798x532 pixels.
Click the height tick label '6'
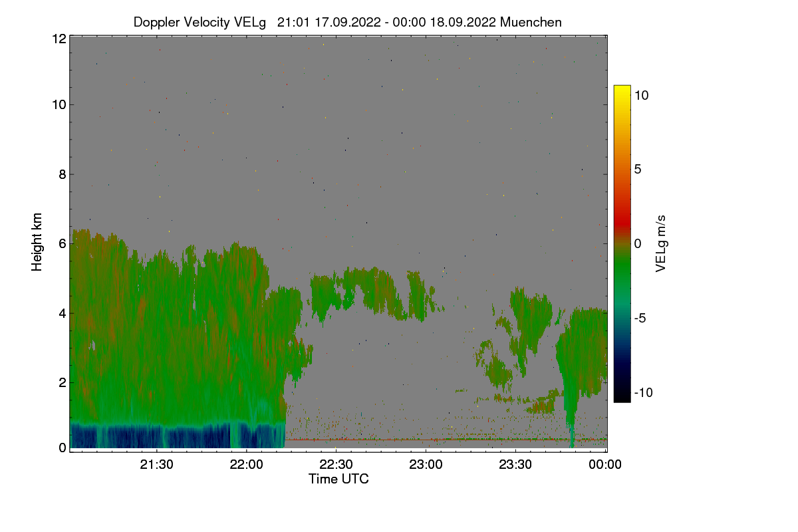[x=63, y=243]
